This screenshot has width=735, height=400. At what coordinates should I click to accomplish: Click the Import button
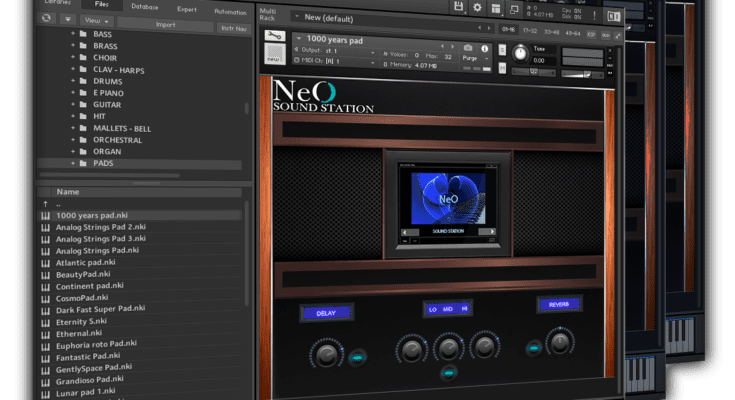tap(165, 25)
